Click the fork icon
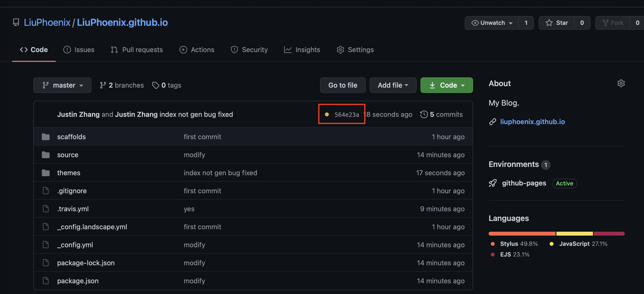Screen dimensions: 644x294 (x=605, y=23)
